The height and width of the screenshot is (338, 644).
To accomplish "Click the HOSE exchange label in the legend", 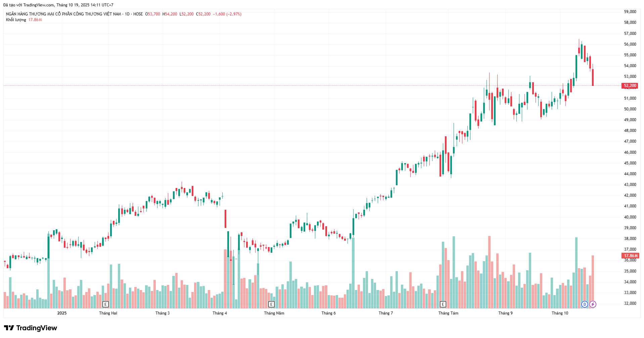I will (x=138, y=14).
